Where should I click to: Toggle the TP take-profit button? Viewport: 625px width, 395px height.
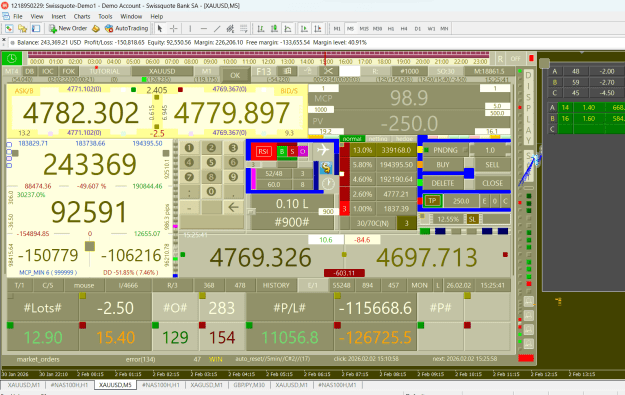[x=432, y=201]
